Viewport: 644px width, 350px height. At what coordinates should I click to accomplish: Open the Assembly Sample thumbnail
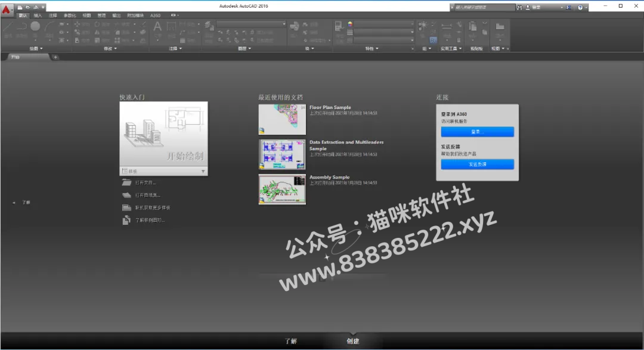[x=282, y=190]
